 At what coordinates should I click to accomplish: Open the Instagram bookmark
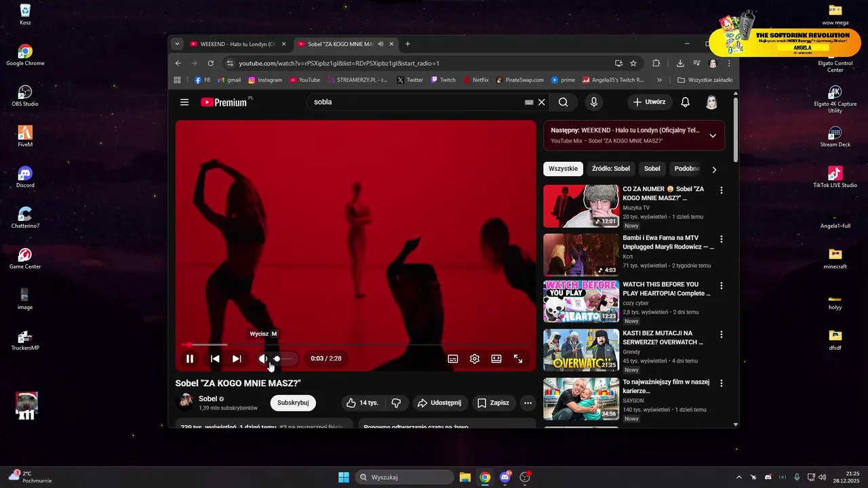click(265, 80)
